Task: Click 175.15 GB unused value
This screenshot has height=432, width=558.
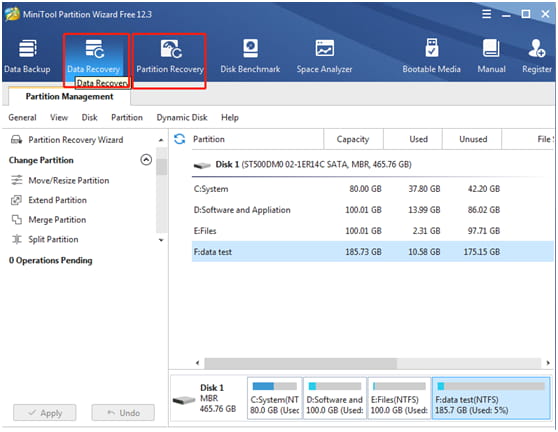Action: [x=481, y=252]
